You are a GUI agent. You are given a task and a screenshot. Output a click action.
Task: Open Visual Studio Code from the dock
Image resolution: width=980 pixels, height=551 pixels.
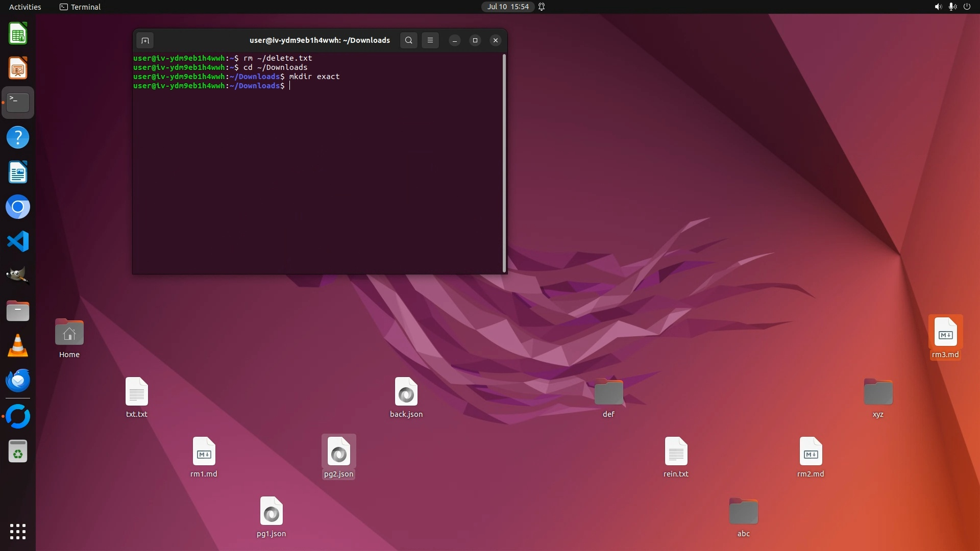click(x=18, y=241)
